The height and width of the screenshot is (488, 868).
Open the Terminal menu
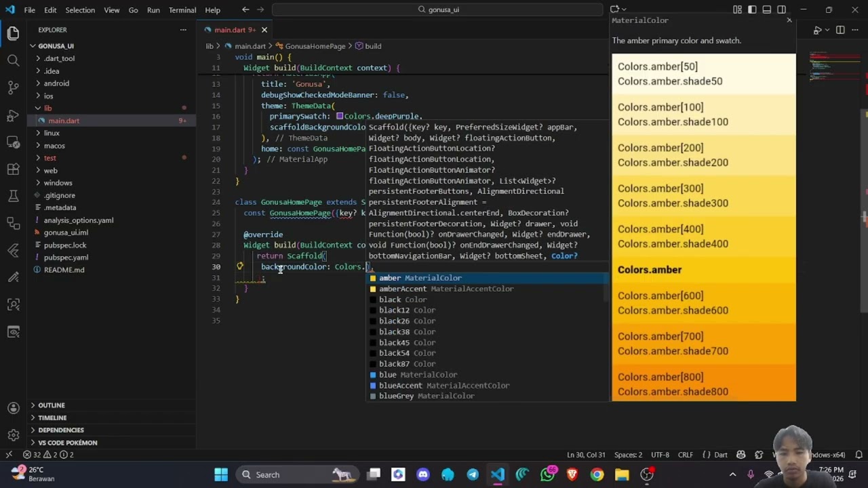tap(182, 9)
